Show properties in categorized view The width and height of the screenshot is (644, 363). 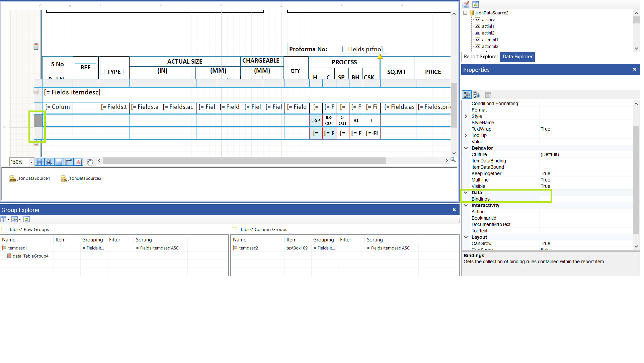[467, 95]
